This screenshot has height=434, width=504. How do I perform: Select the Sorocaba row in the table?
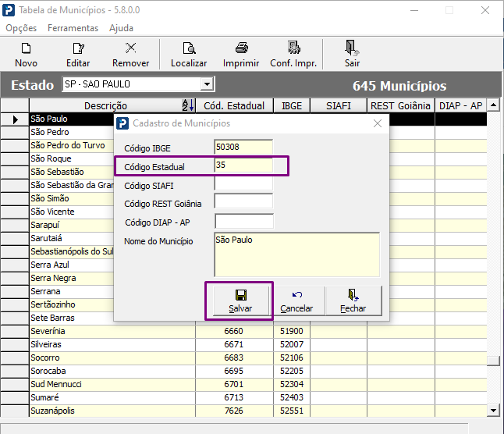point(243,371)
